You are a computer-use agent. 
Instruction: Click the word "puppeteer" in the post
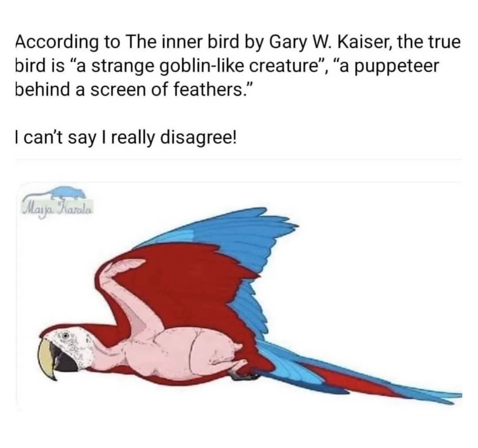tap(397, 67)
